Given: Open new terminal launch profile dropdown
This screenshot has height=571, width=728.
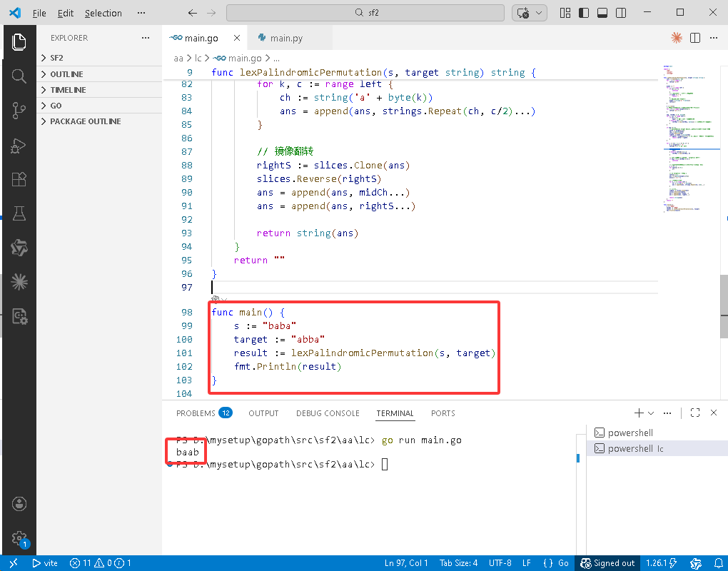Looking at the screenshot, I should (650, 413).
